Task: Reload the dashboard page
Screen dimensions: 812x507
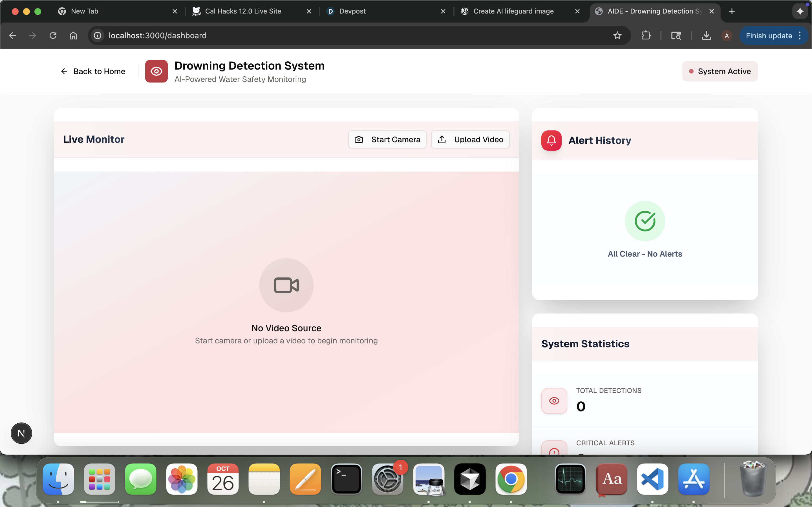Action: point(53,35)
